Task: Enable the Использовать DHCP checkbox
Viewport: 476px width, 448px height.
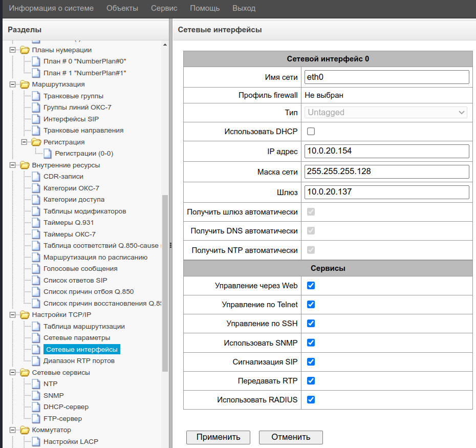Action: pos(311,132)
